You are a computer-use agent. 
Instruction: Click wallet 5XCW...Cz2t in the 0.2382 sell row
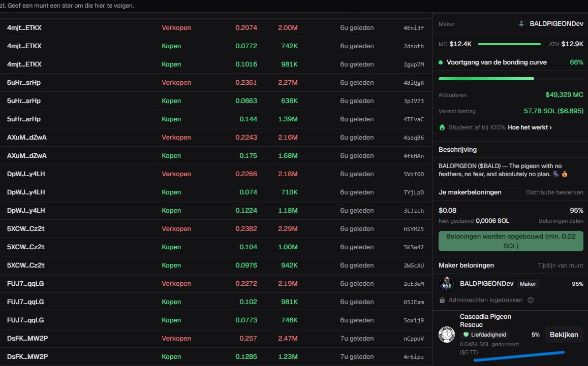coord(25,228)
